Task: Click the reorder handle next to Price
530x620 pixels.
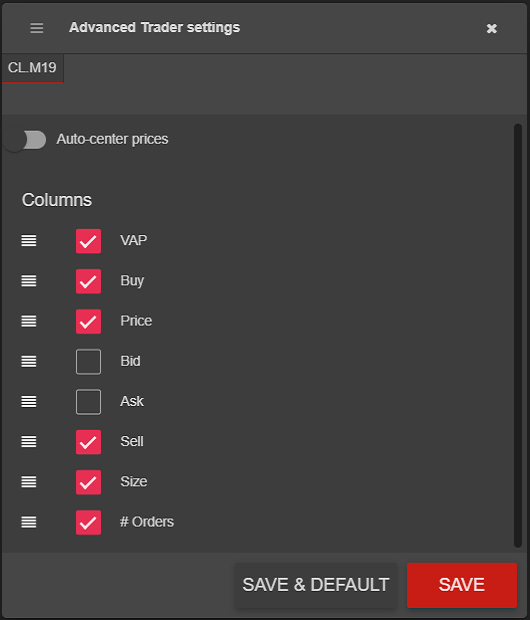Action: (x=29, y=321)
